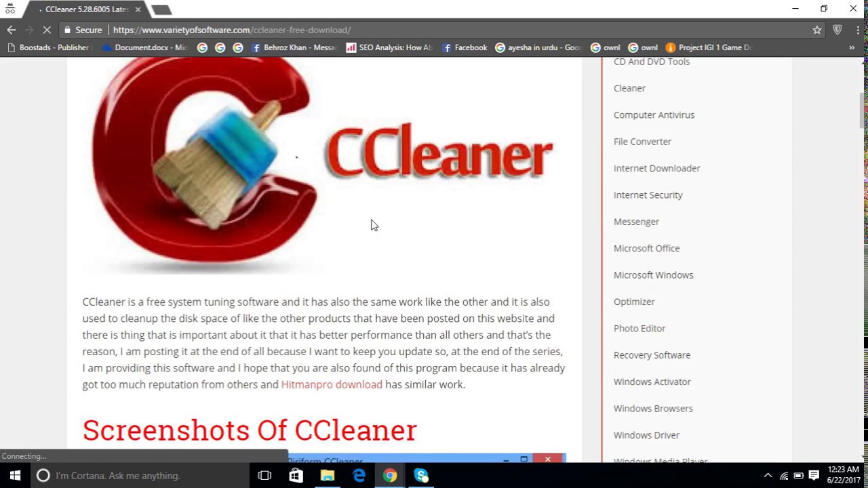Click the Cortana search box
The height and width of the screenshot is (488, 868).
point(140,476)
